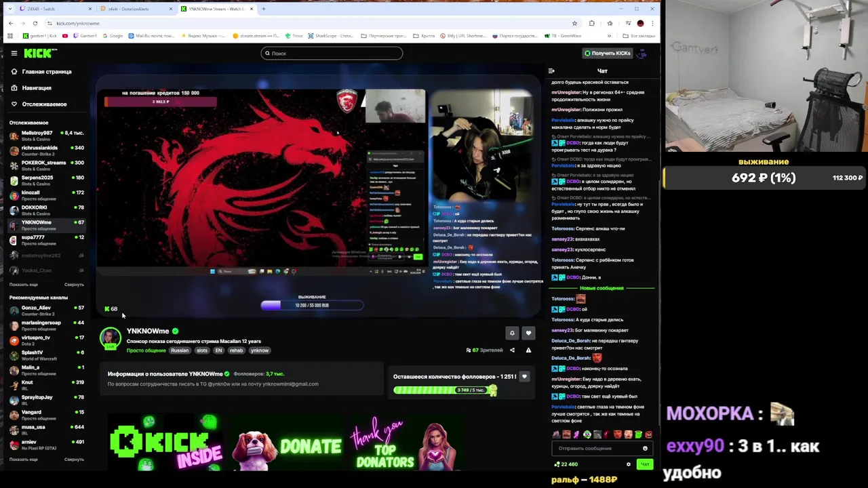Jump to Новые сообщения in chat
This screenshot has width=868, height=488.
point(601,288)
